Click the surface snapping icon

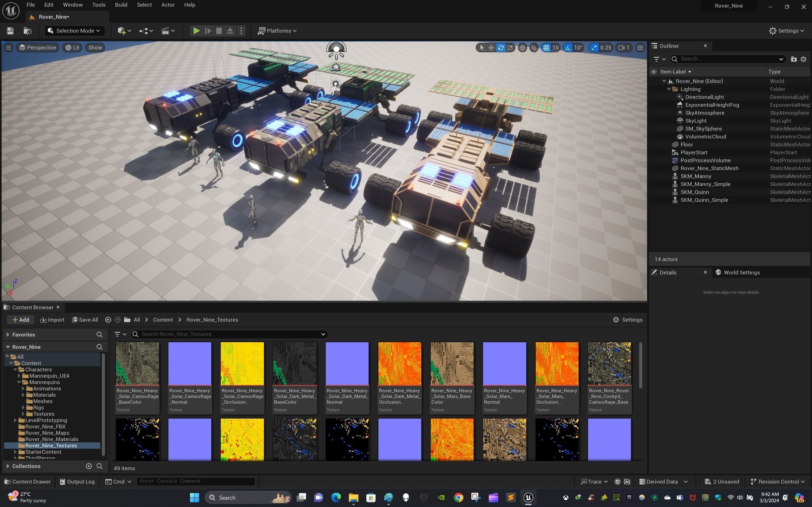(x=534, y=48)
